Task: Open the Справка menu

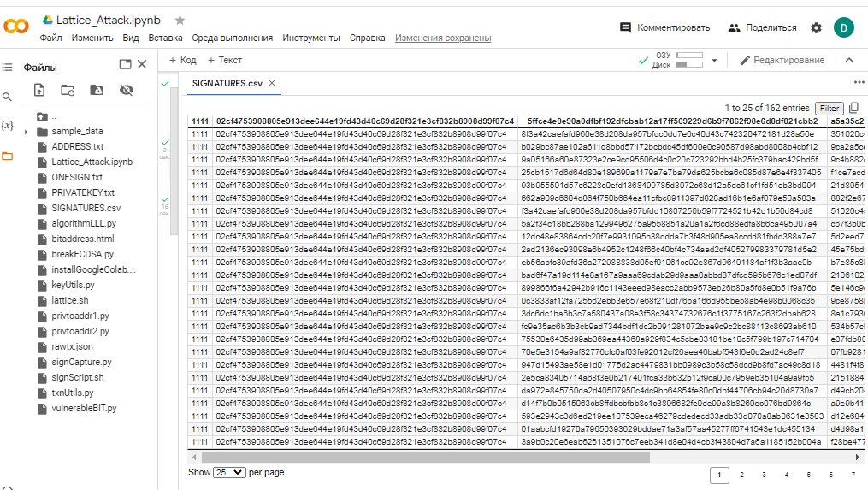Action: 367,38
